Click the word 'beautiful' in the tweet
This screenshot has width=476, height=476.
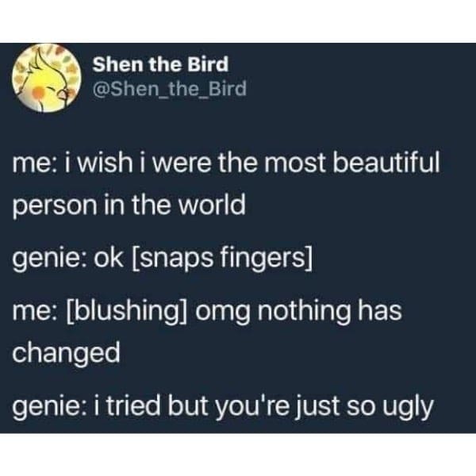pyautogui.click(x=386, y=162)
